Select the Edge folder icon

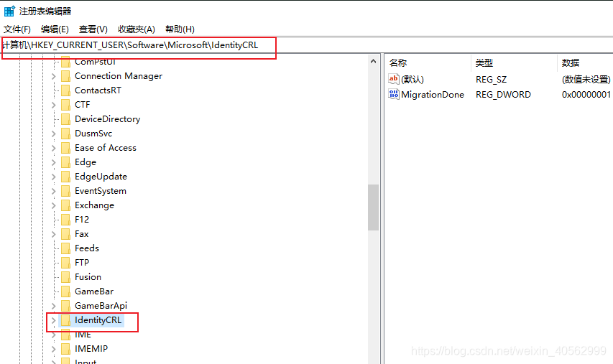pyautogui.click(x=65, y=162)
